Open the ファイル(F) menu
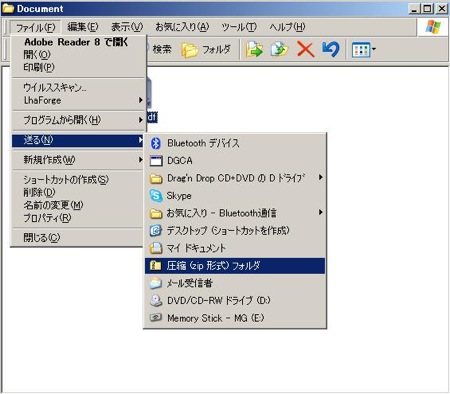This screenshot has width=450, height=394. [x=35, y=27]
